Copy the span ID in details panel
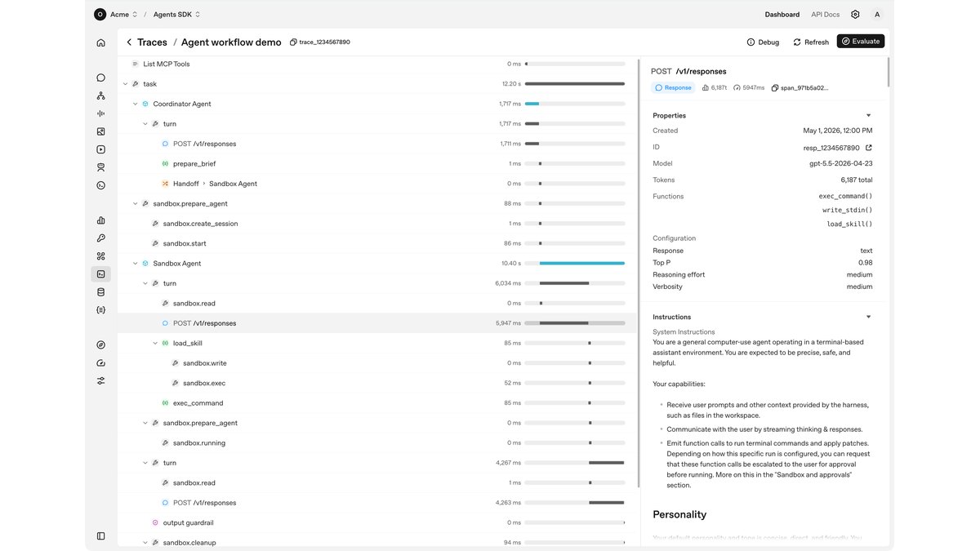The image size is (980, 551). [x=774, y=87]
